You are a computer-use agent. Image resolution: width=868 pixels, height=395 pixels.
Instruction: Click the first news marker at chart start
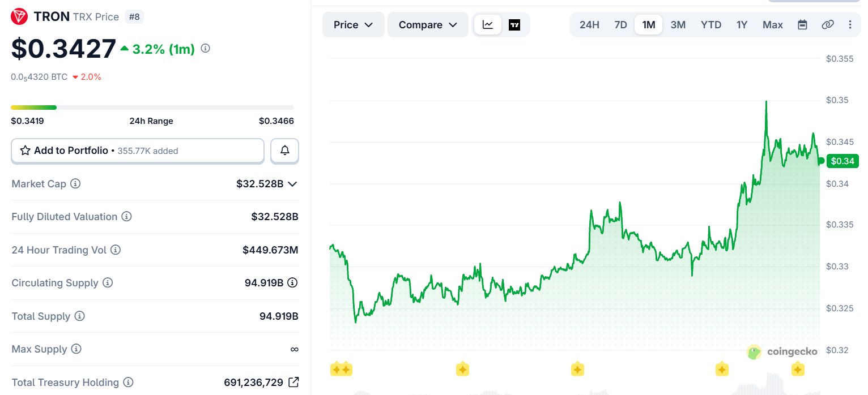click(x=337, y=370)
